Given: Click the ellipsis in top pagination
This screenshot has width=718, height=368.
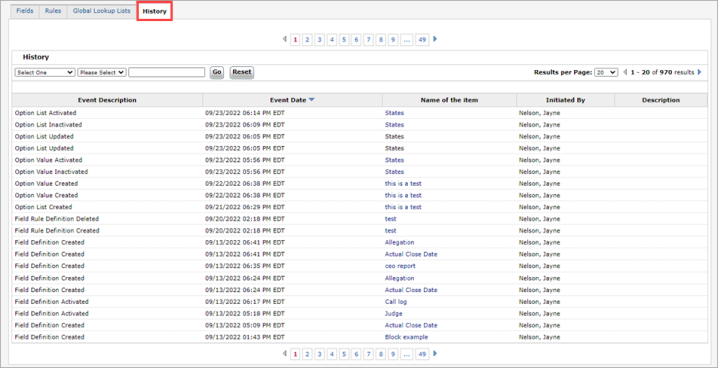Looking at the screenshot, I should tap(407, 40).
